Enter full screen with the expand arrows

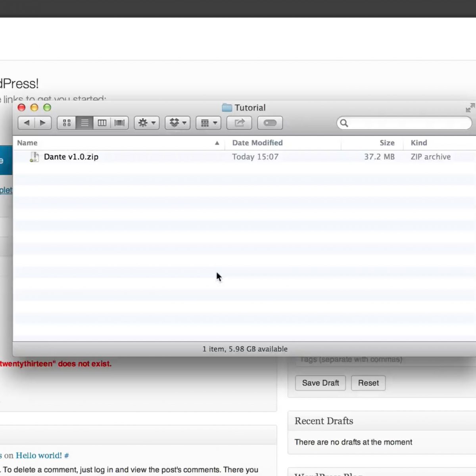click(470, 107)
